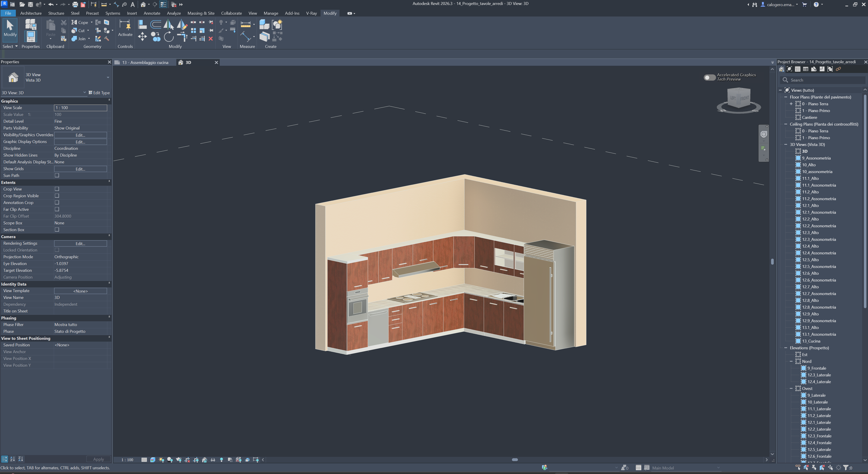The height and width of the screenshot is (474, 868).
Task: Switch to 13 - Assemblaggio cucina tab
Action: pos(145,62)
